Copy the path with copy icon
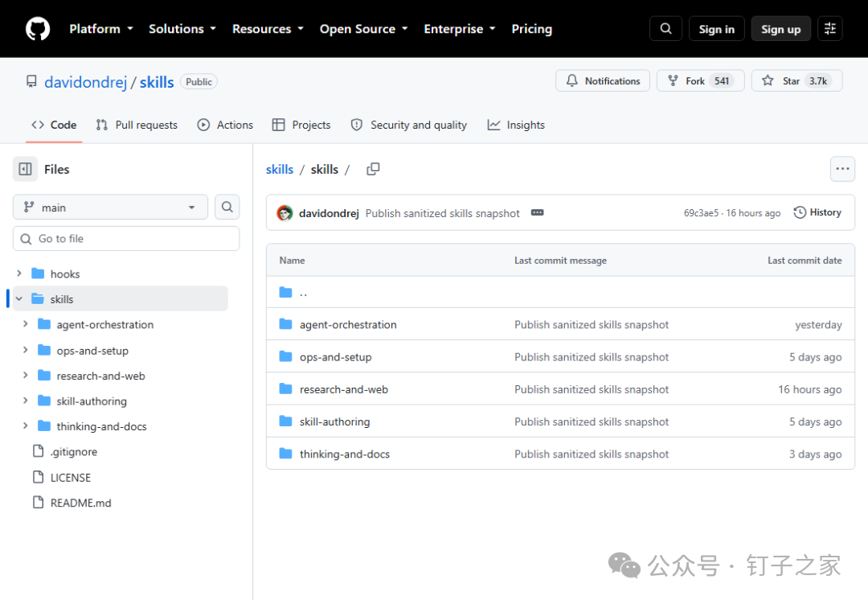This screenshot has height=600, width=868. click(x=373, y=169)
